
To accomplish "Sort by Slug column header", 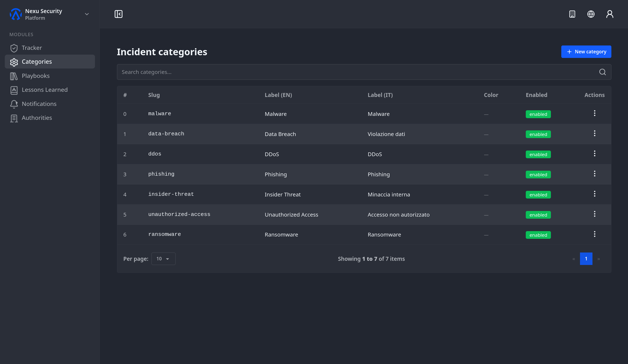I will pos(154,95).
